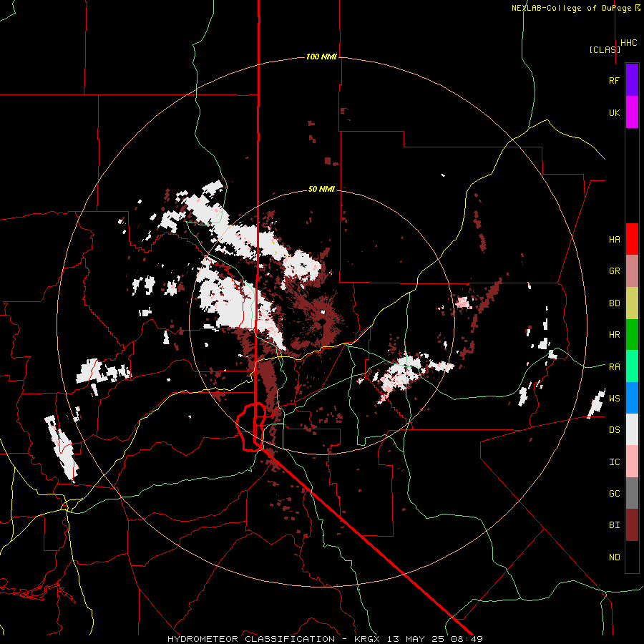644x644 pixels.
Task: Click the gray GC legend swatch
Action: pyautogui.click(x=632, y=493)
